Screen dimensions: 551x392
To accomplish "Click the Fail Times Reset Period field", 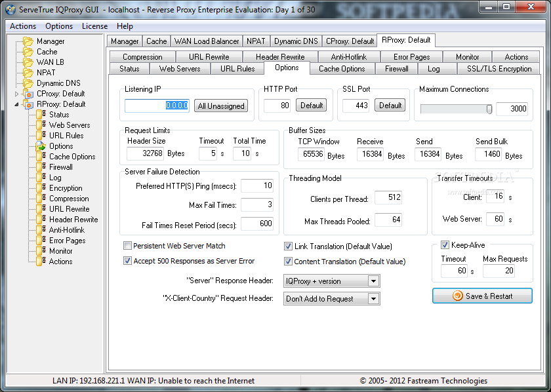I will 257,224.
